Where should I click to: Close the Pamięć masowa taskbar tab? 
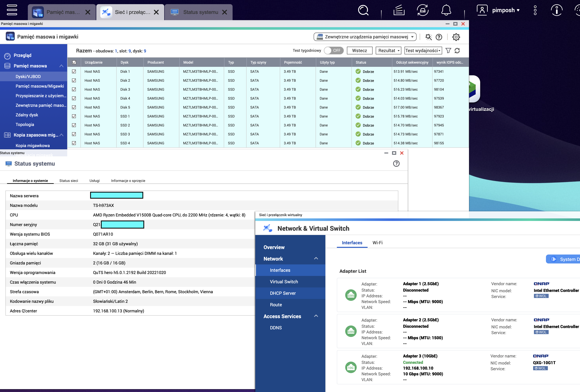(x=88, y=12)
